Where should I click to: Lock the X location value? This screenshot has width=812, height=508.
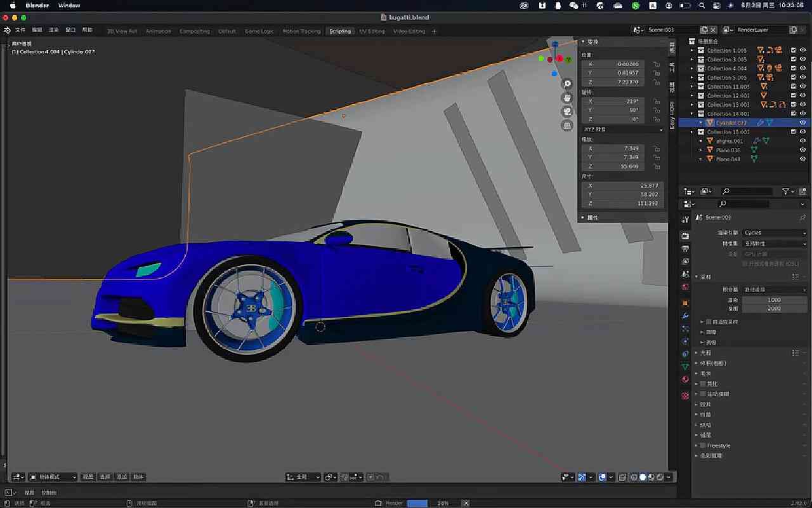point(657,64)
